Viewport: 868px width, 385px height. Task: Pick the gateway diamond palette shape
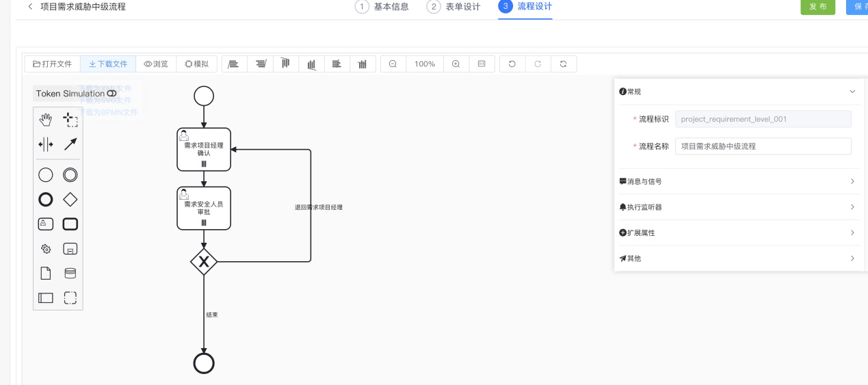(70, 200)
